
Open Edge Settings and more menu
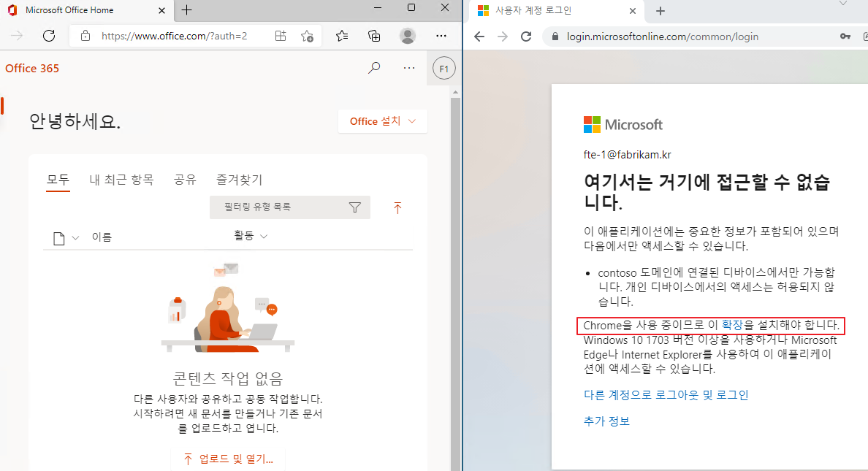point(441,36)
